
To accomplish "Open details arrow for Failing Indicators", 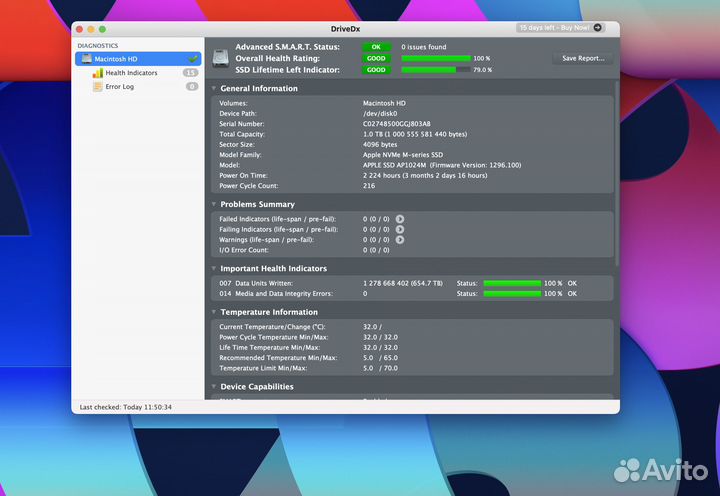I will (x=400, y=229).
